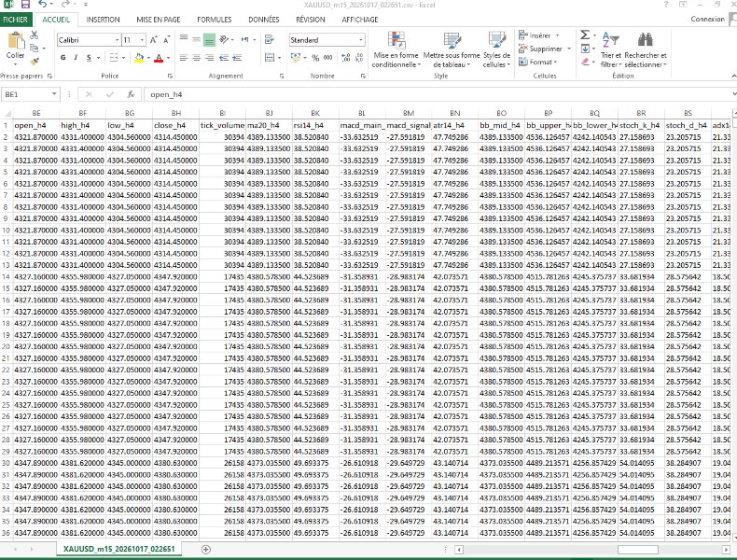Open font color dropdown arrow
The width and height of the screenshot is (737, 560).
tap(168, 58)
